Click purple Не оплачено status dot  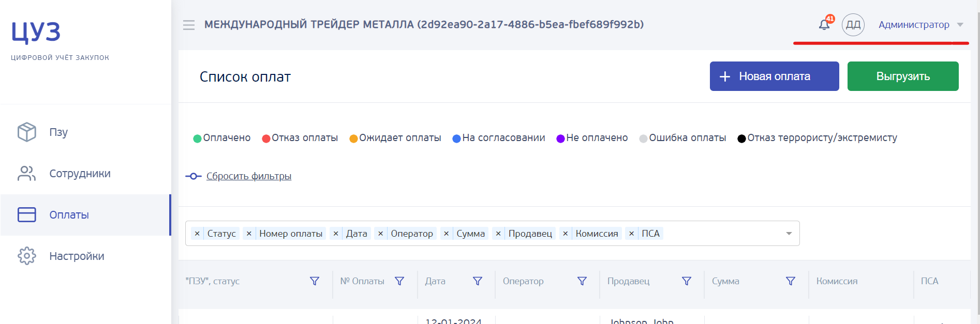[x=560, y=138]
